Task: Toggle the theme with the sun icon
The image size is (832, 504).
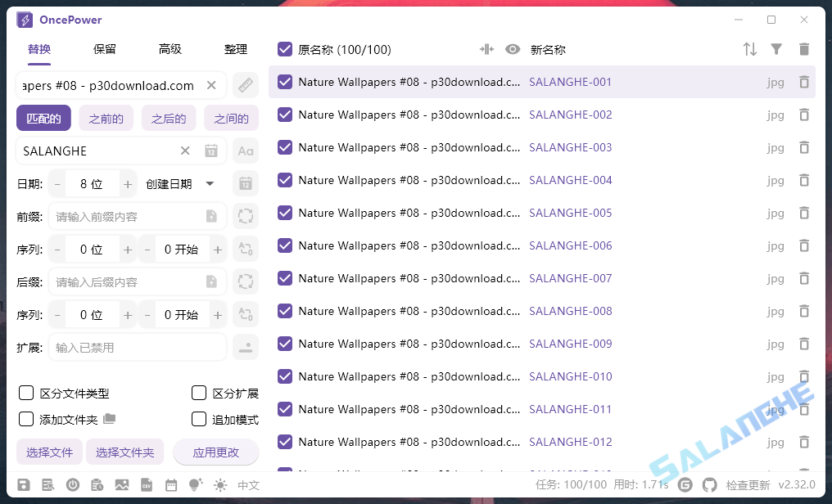Action: pos(220,484)
